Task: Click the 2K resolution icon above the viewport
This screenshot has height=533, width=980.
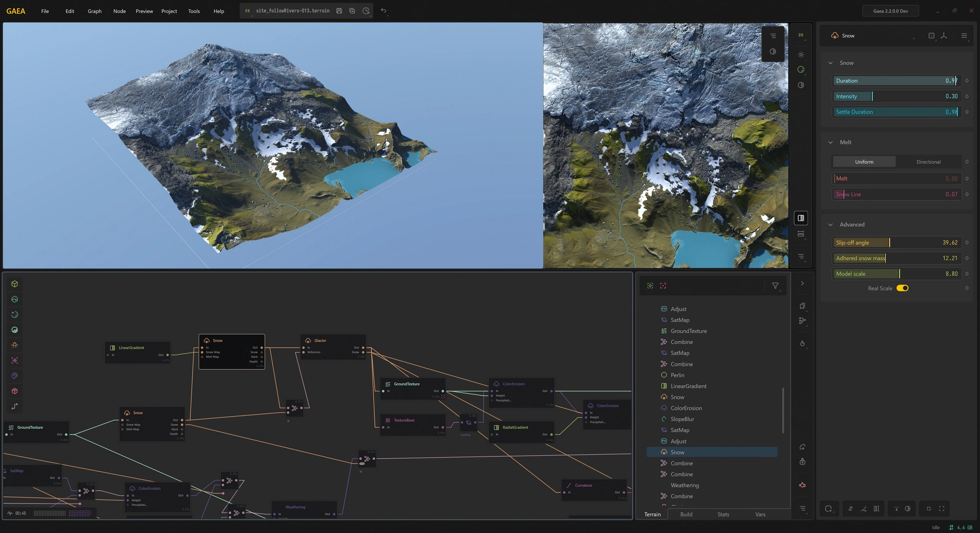Action: tap(801, 35)
